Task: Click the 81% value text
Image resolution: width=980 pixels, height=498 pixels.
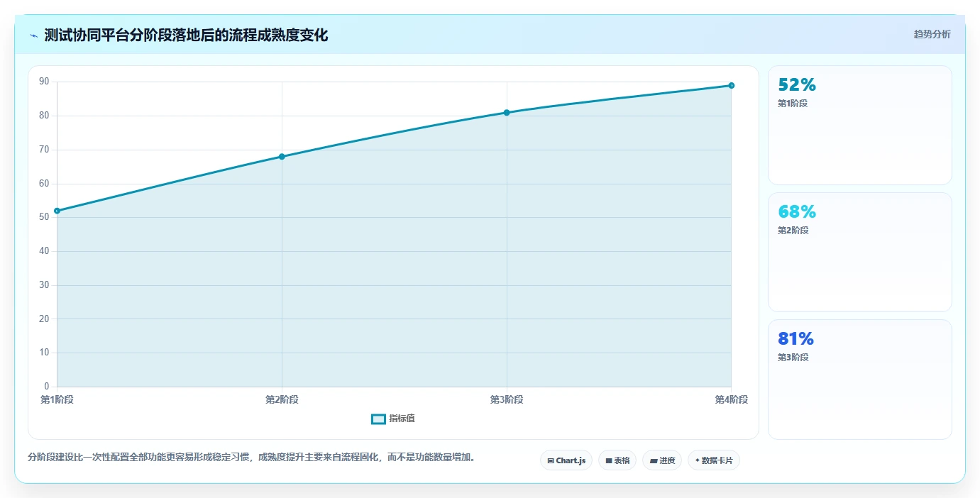Action: click(796, 339)
